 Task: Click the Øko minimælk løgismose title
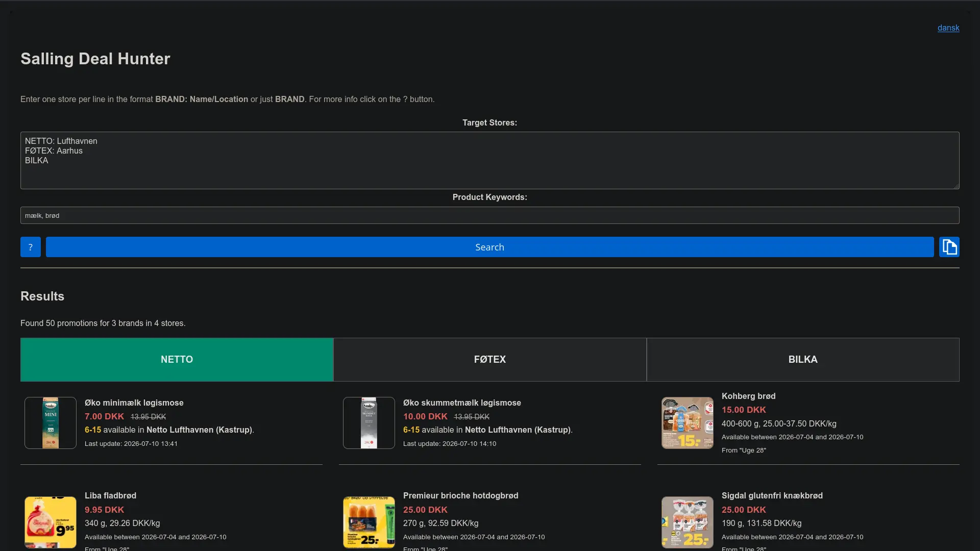pyautogui.click(x=134, y=403)
